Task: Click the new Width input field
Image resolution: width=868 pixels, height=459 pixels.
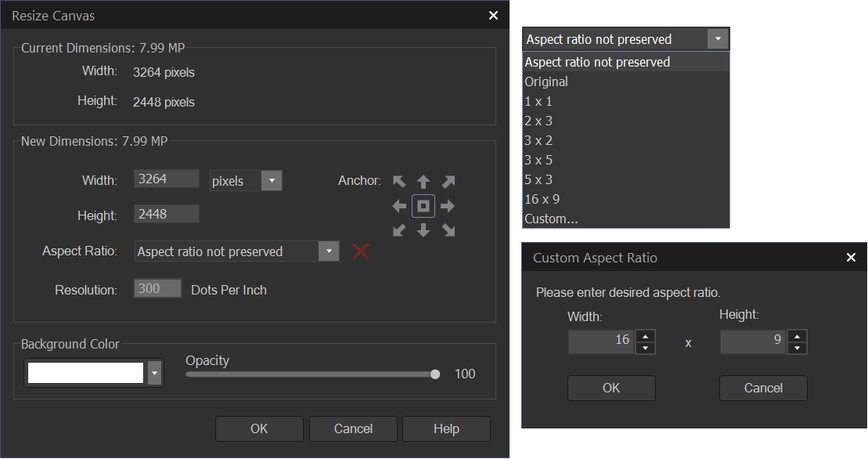Action: [x=166, y=179]
